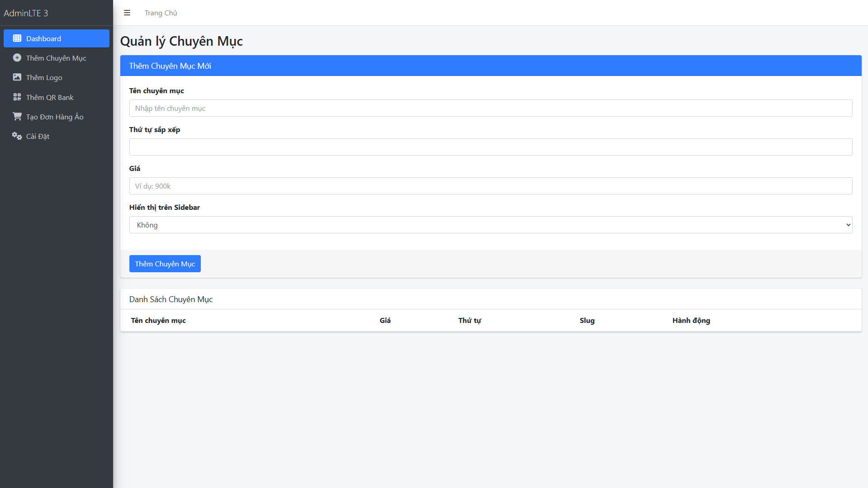Click the plus icon for Thêm Chuyên Mục
Viewport: 868px width, 488px height.
click(17, 58)
